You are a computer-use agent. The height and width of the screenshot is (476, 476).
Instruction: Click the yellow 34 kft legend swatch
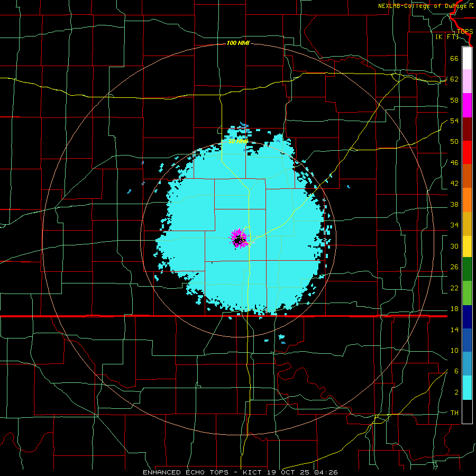[467, 246]
